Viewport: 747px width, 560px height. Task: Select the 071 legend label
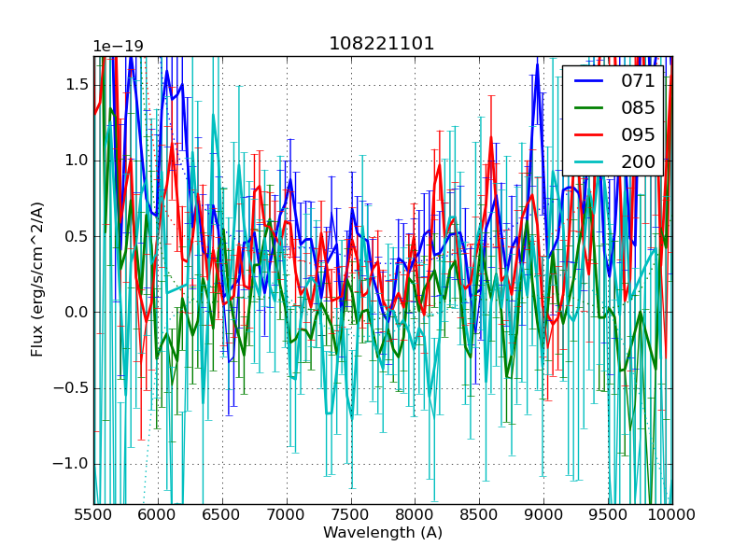pos(638,80)
